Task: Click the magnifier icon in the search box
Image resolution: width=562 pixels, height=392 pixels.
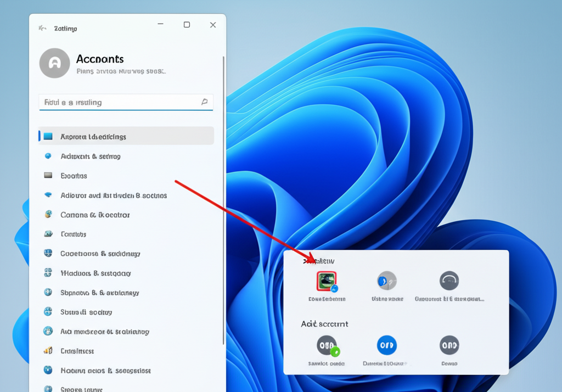Action: pyautogui.click(x=204, y=102)
